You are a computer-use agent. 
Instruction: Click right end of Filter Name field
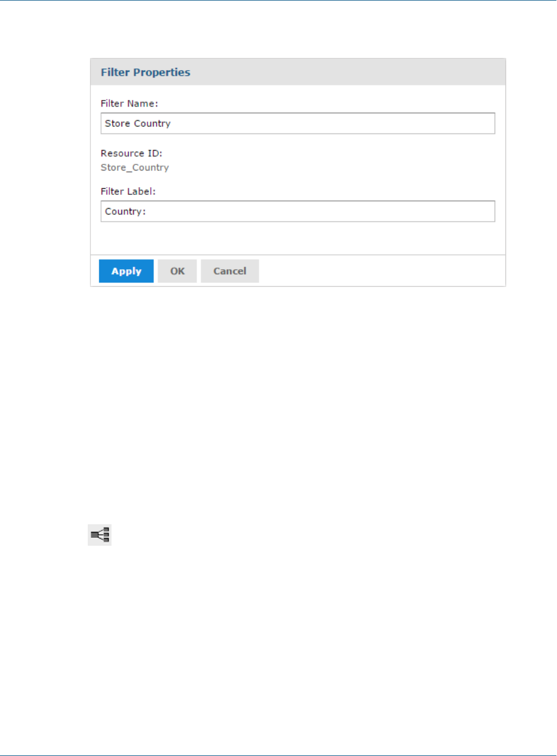pyautogui.click(x=486, y=124)
